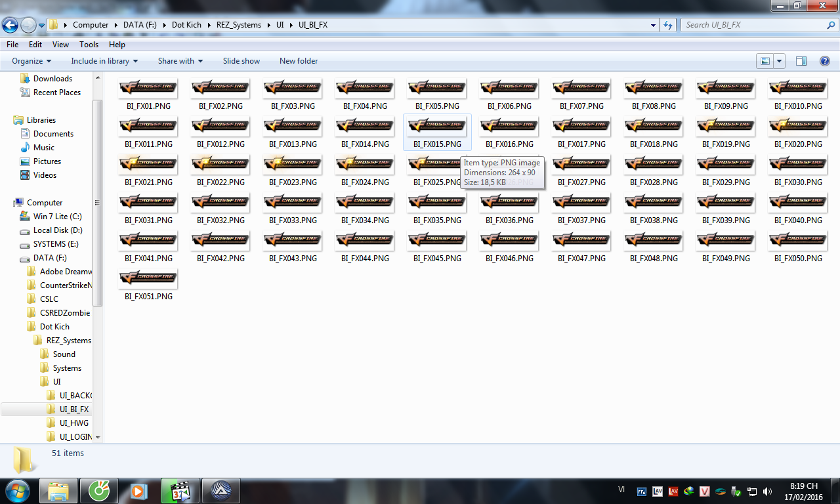Select Local Disk (D:) drive

point(51,230)
